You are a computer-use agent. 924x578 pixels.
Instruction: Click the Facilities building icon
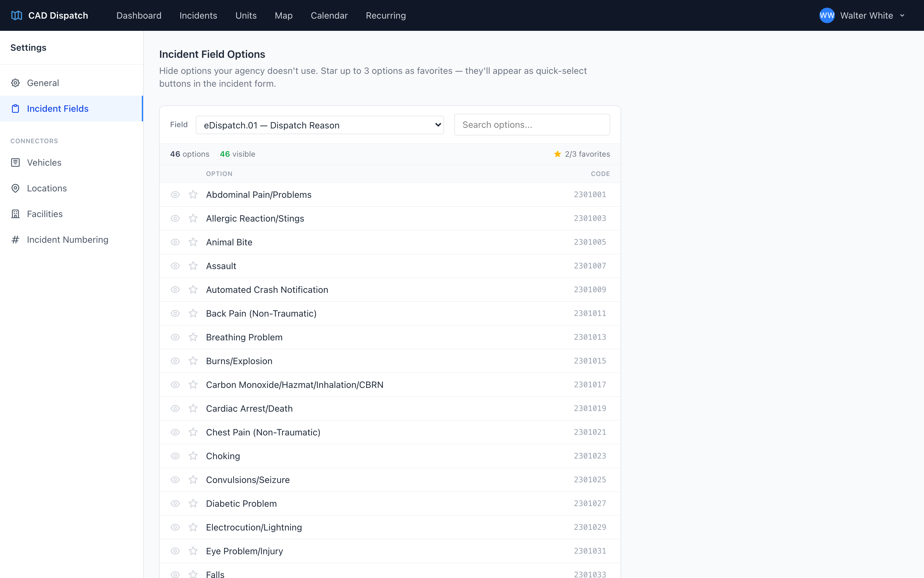pos(15,214)
